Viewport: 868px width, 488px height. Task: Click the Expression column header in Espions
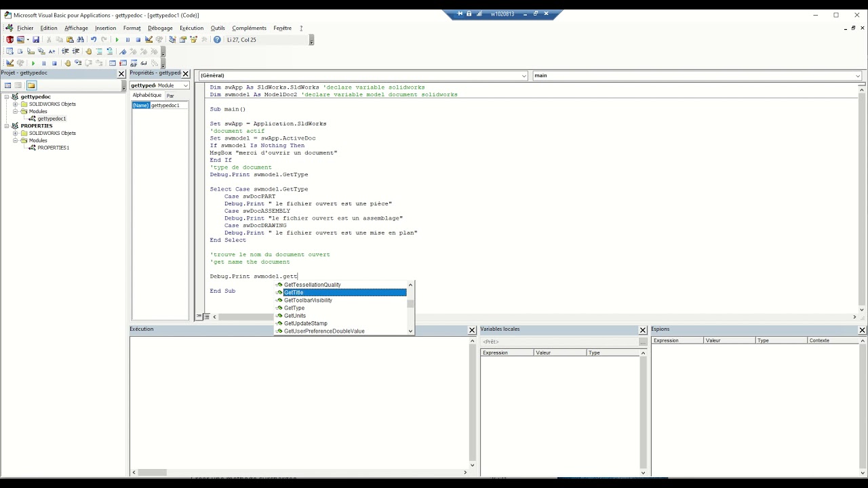677,340
